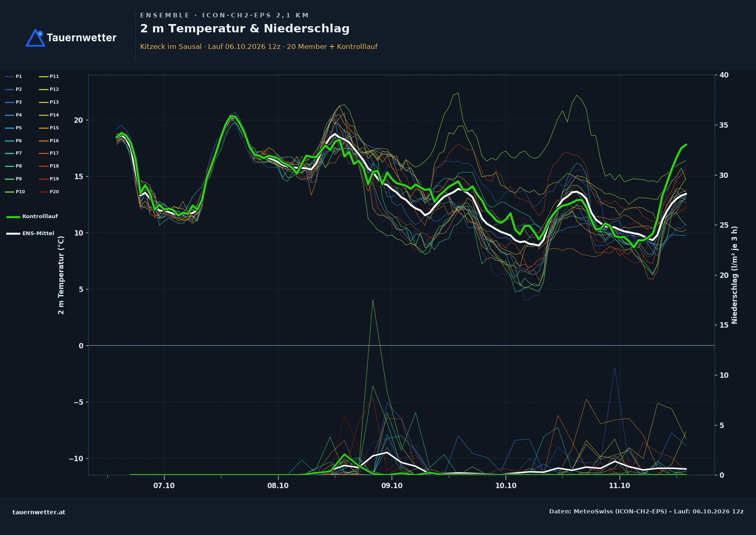Click the Tauernwetter brand name
This screenshot has width=756, height=535.
82,38
